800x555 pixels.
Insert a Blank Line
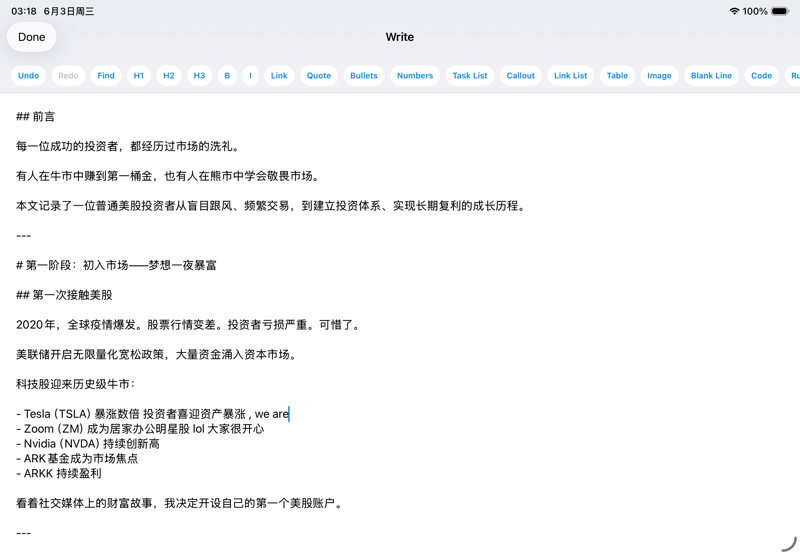point(711,75)
